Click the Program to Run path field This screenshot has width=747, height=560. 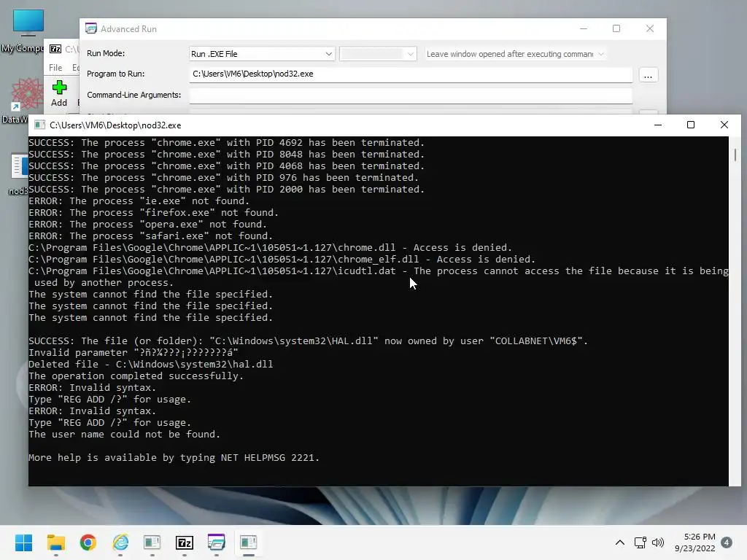pos(411,74)
